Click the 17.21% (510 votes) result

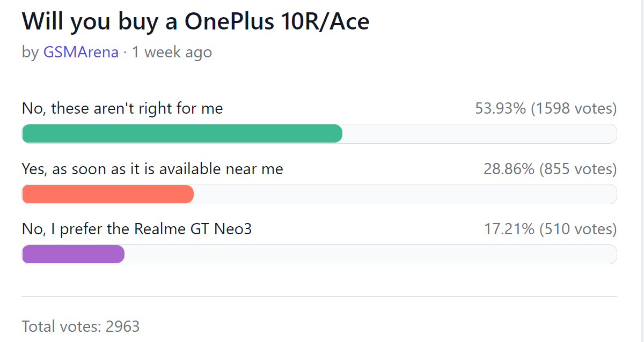(551, 229)
